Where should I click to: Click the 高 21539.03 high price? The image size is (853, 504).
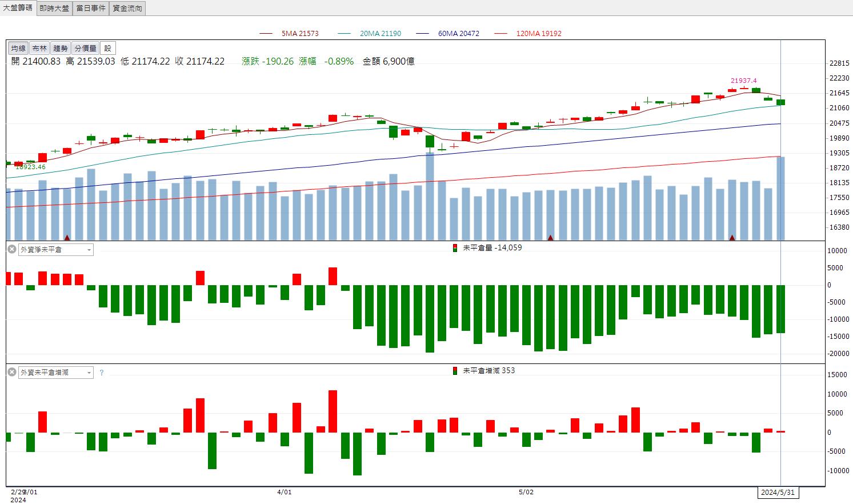point(90,61)
